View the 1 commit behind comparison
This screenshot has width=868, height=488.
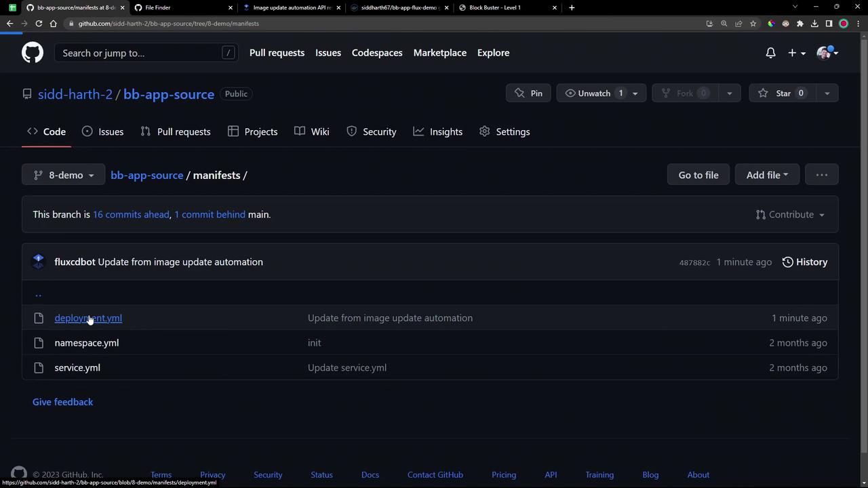(210, 214)
